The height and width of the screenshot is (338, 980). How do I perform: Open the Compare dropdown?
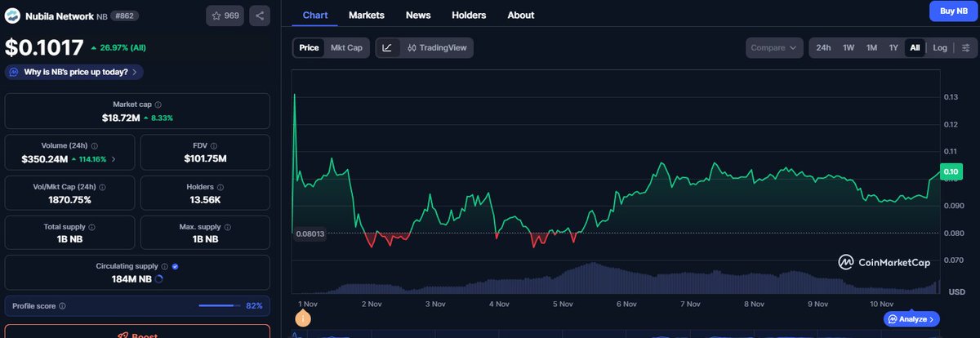pos(774,47)
